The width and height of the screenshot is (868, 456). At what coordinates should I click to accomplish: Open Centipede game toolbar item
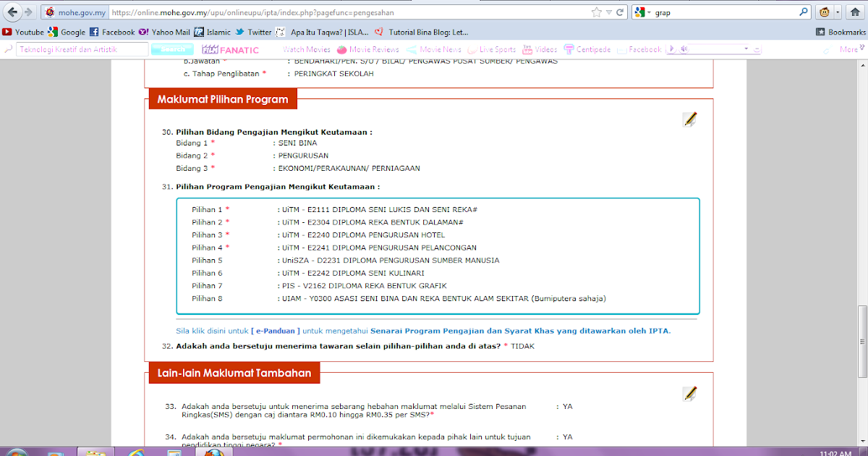pyautogui.click(x=587, y=49)
